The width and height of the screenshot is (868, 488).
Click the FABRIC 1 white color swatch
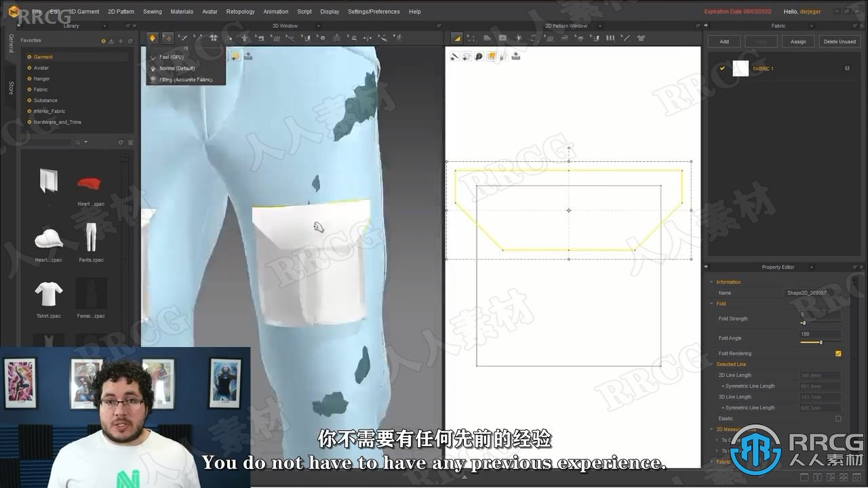tap(741, 68)
